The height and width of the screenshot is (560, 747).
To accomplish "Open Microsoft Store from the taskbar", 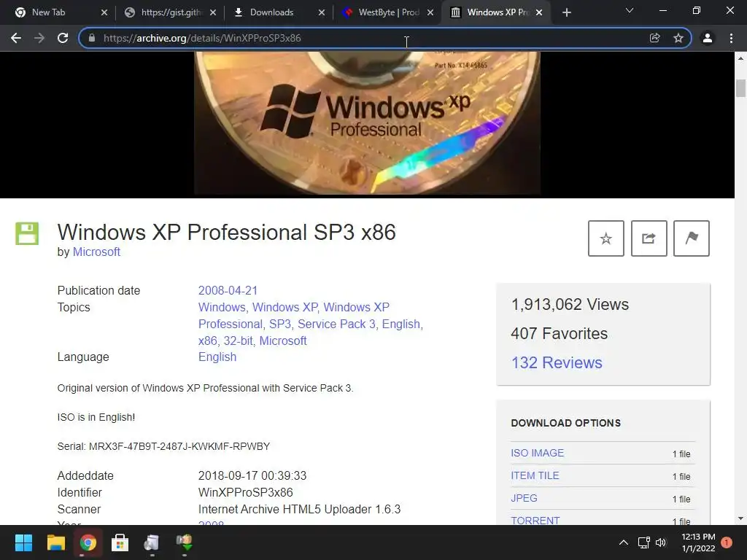I will [120, 542].
